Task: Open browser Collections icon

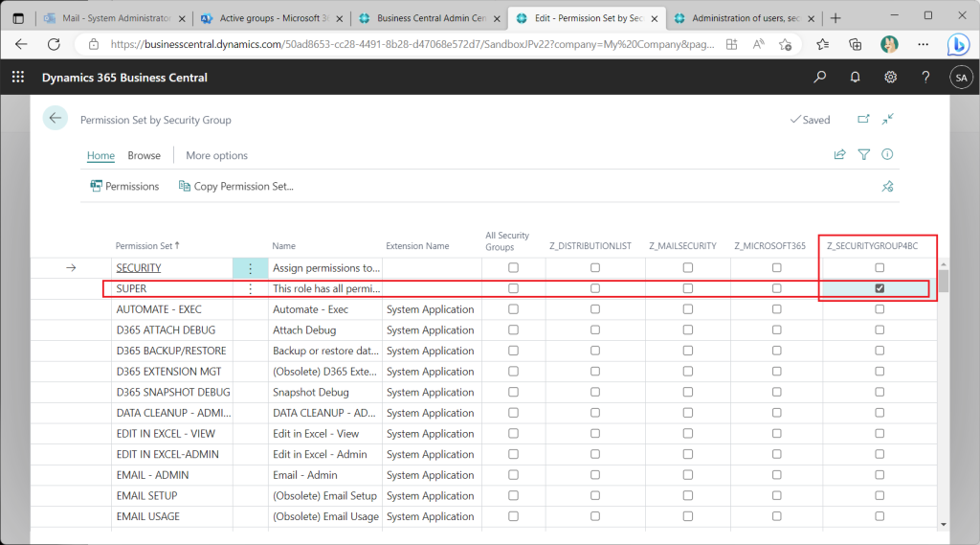Action: 855,44
